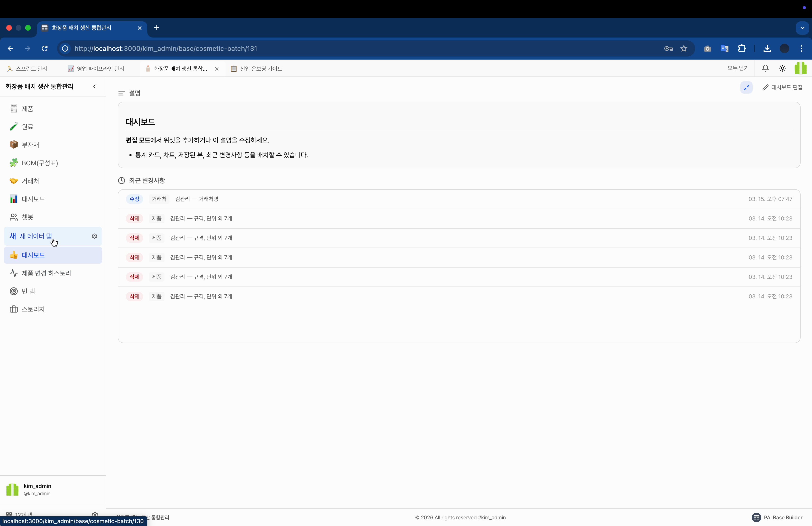Open 제품 변경 히스토리 tab
The height and width of the screenshot is (526, 812).
pyautogui.click(x=46, y=273)
